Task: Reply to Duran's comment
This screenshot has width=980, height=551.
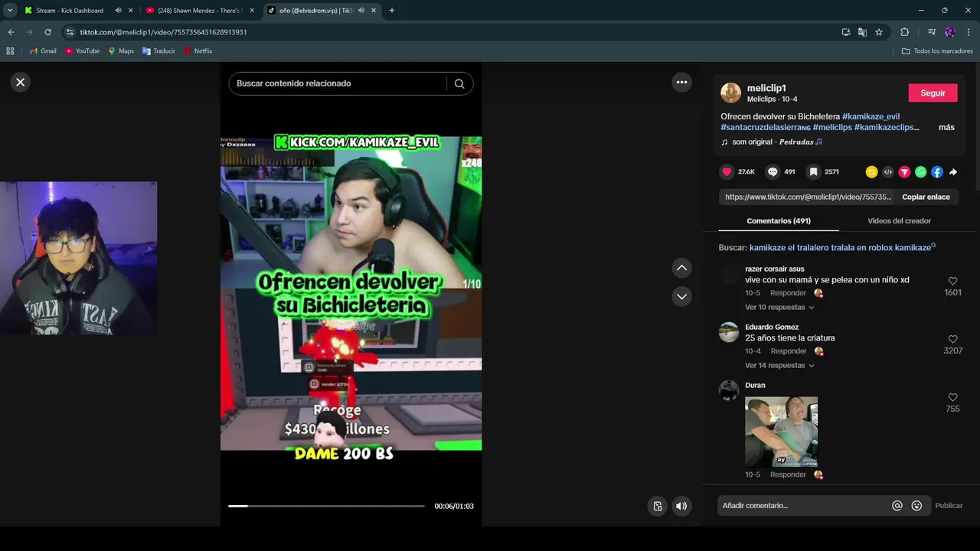Action: click(x=788, y=474)
